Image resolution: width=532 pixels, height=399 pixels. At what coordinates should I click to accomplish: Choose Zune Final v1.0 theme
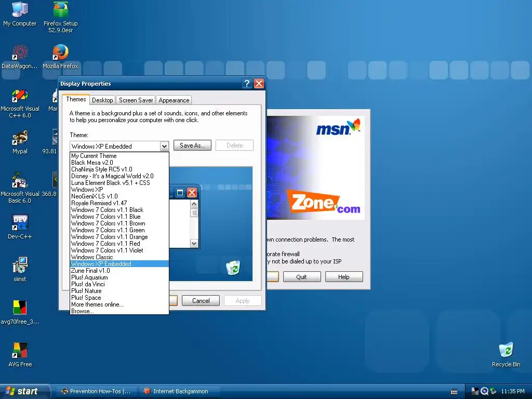click(x=119, y=271)
